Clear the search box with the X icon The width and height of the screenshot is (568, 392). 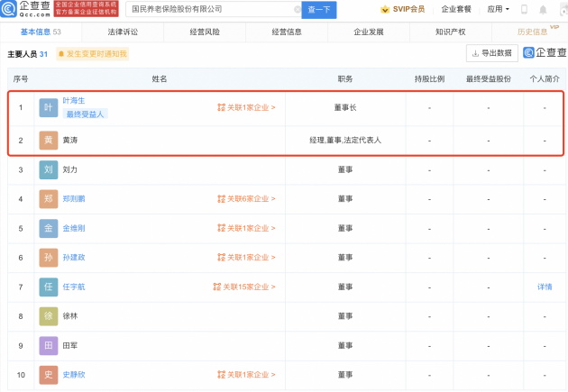[298, 9]
